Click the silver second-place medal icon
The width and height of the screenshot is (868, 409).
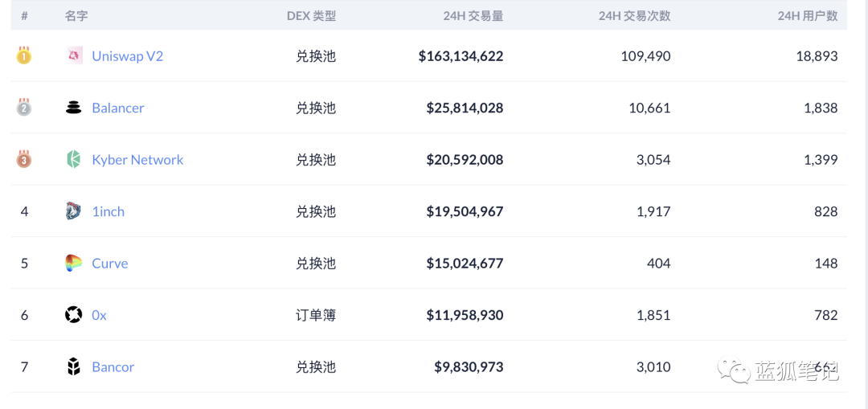(24, 108)
